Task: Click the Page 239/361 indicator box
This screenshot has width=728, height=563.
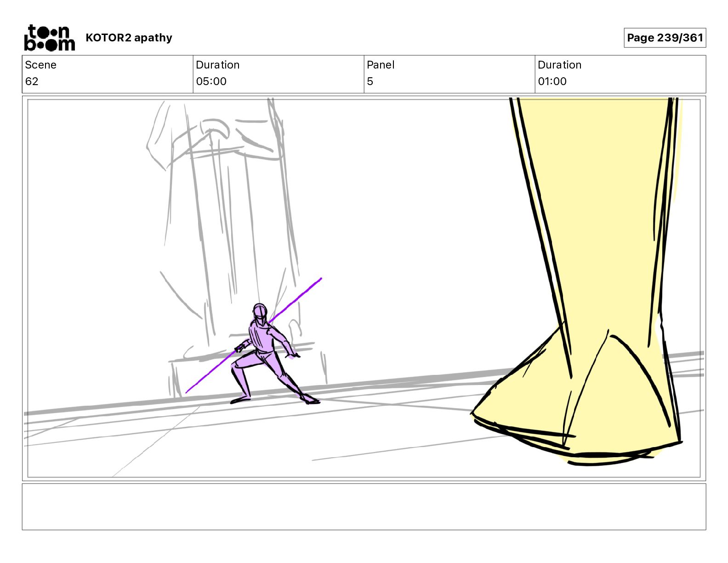Action: click(x=665, y=38)
